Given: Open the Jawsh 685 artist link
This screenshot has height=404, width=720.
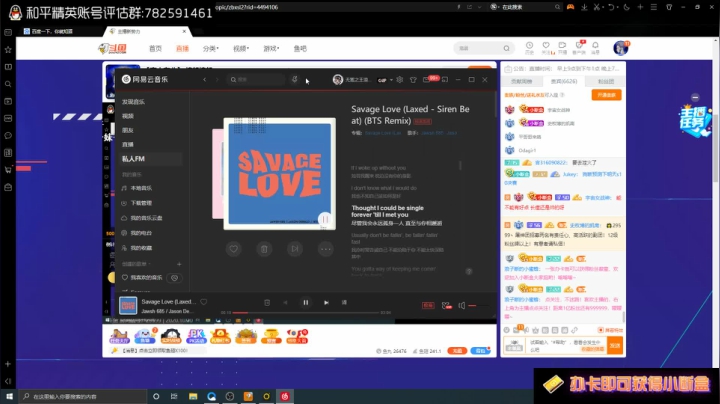Looking at the screenshot, I should tap(439, 133).
